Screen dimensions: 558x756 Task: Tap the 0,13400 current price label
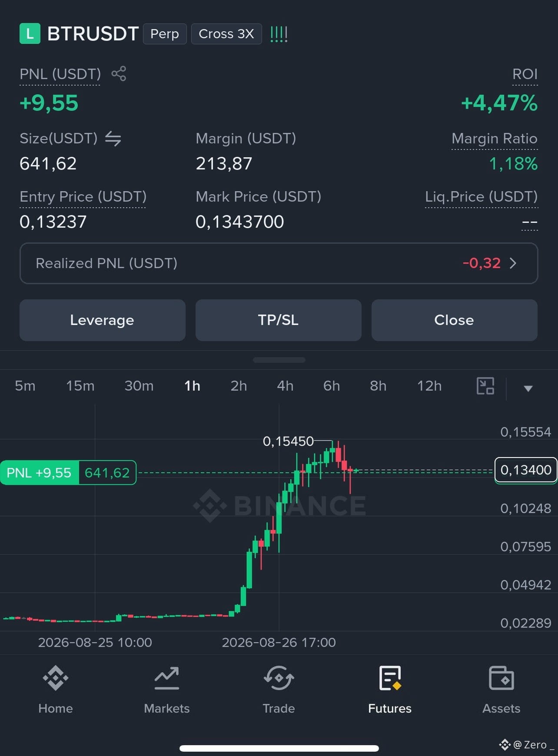(526, 470)
